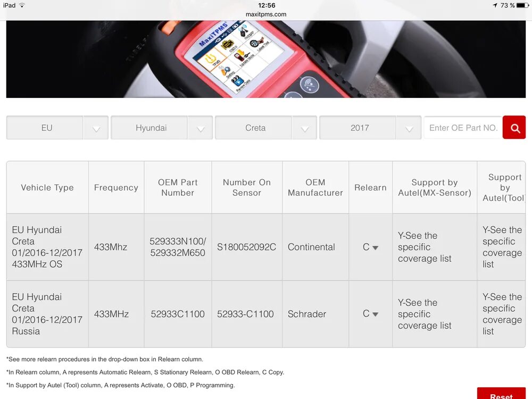The image size is (532, 399).
Task: Select the Relearn column header
Action: 370,188
